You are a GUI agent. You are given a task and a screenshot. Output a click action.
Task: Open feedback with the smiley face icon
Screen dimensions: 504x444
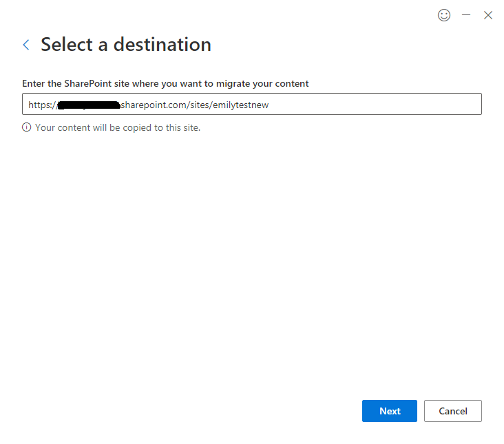click(444, 15)
